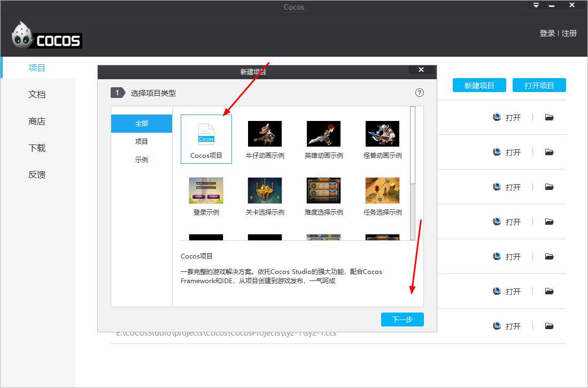The image size is (588, 388).
Task: Select the 示例 category in dialog
Action: 142,159
